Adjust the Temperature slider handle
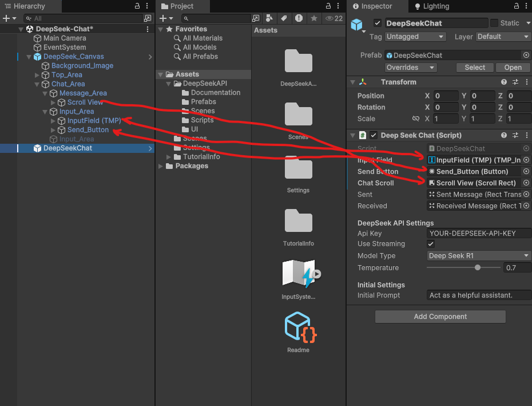 tap(478, 268)
